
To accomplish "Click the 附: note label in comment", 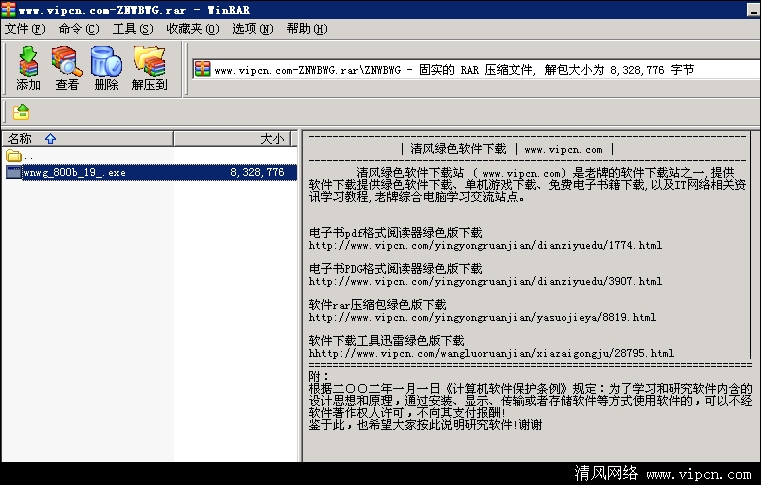I will pyautogui.click(x=319, y=376).
